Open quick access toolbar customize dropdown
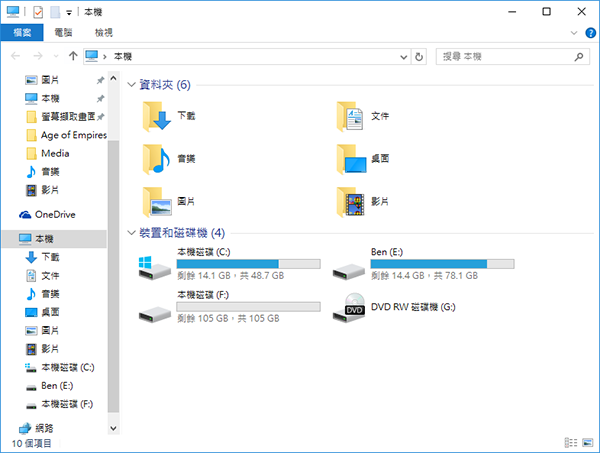The image size is (600, 453). [x=69, y=13]
